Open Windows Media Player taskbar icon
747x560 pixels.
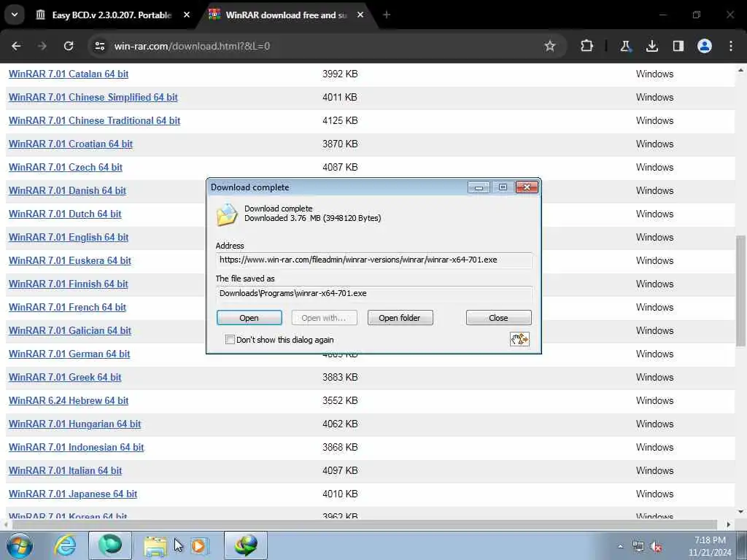199,545
